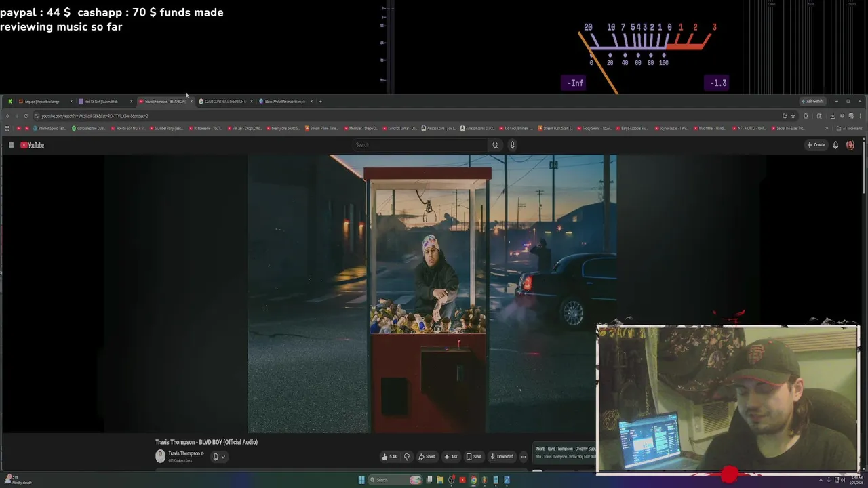868x488 pixels.
Task: Open twenty one pilots bookmark
Action: click(283, 128)
